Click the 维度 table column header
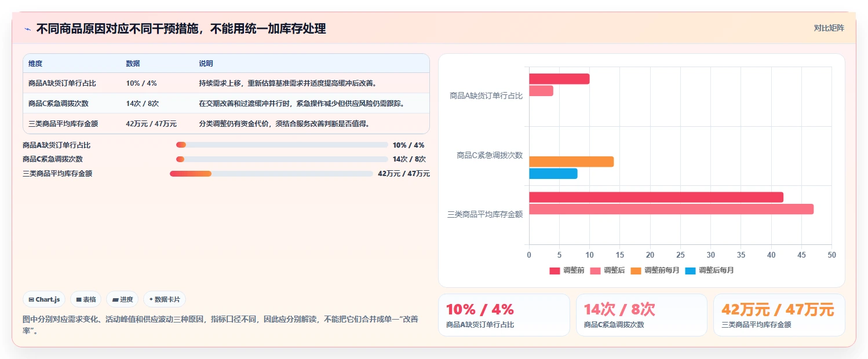868x359 pixels. pyautogui.click(x=35, y=64)
